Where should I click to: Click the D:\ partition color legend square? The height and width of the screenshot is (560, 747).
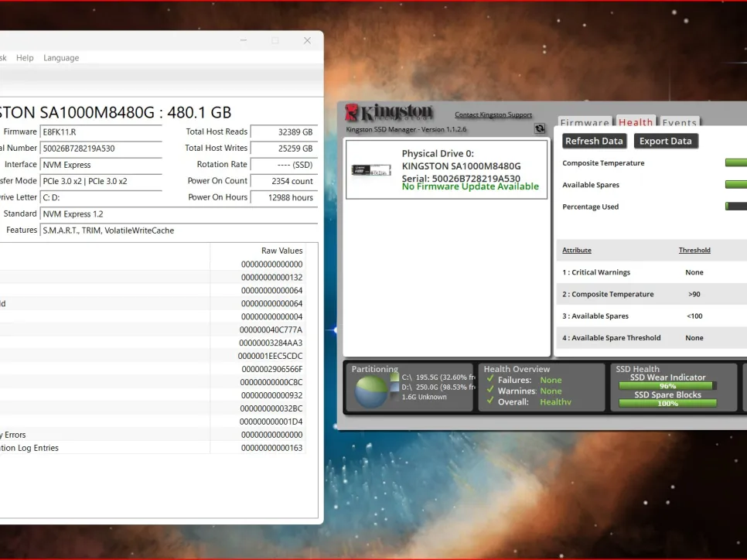click(395, 387)
